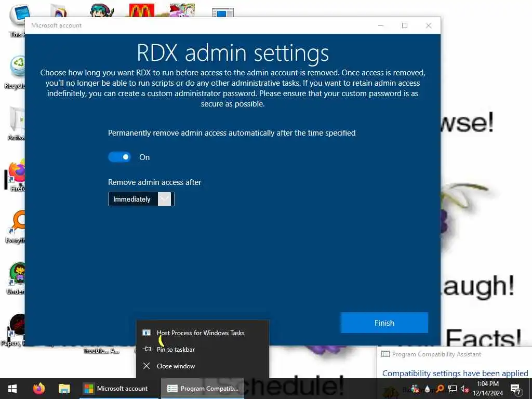
Task: Select Host Process for Windows Tasks entry
Action: point(203,333)
